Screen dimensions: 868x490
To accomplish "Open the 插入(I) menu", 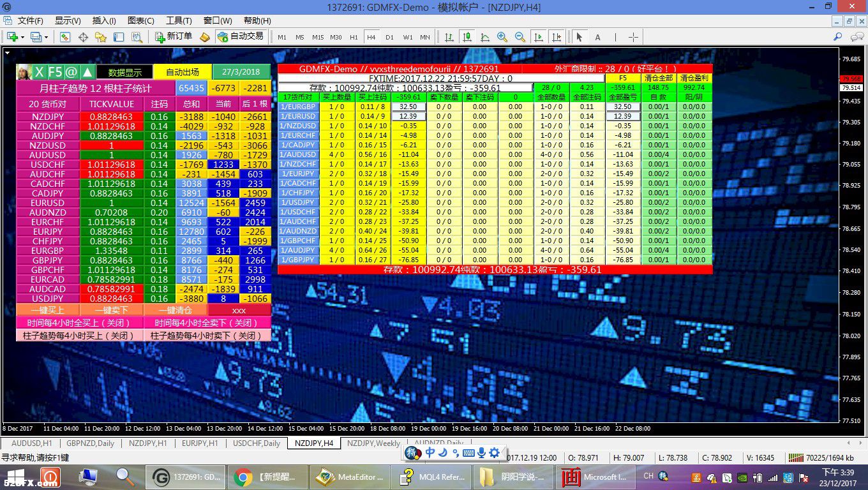I will pos(104,20).
